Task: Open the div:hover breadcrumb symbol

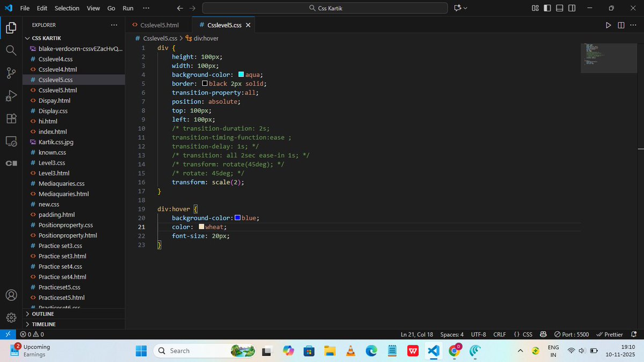Action: 202,39
